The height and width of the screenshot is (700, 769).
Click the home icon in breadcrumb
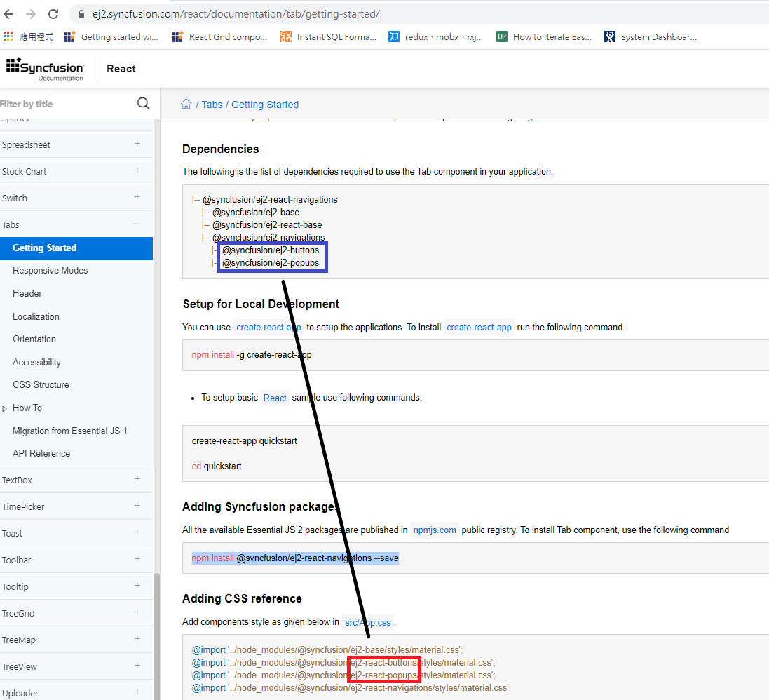186,105
